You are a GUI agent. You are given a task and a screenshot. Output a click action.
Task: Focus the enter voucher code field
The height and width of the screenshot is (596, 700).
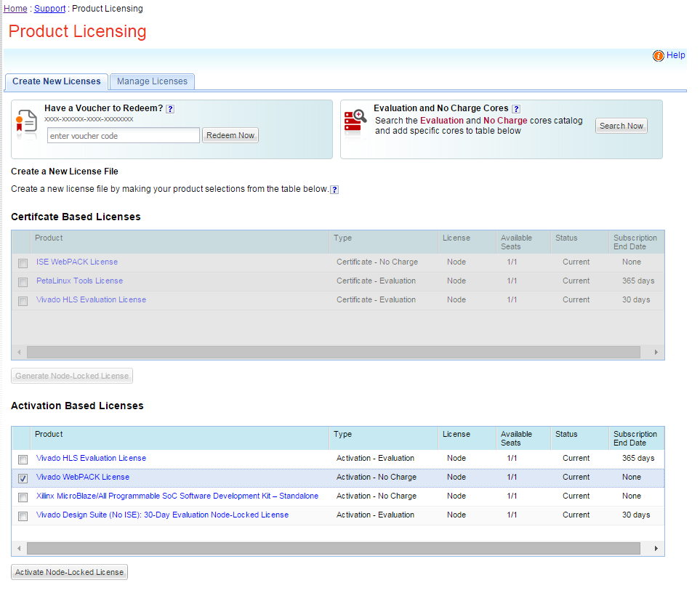(124, 136)
